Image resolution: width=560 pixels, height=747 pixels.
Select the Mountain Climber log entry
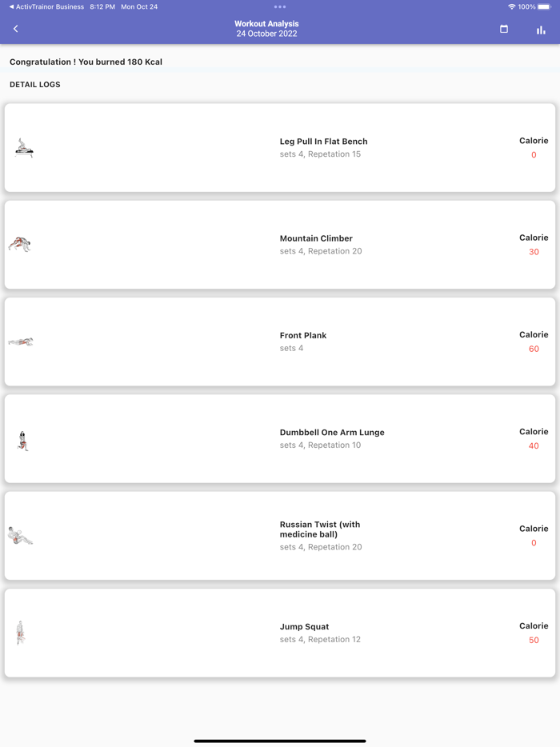point(316,238)
